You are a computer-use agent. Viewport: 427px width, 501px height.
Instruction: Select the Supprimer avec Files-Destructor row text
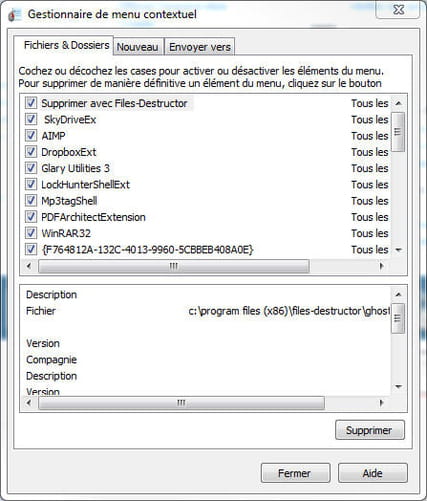click(114, 103)
